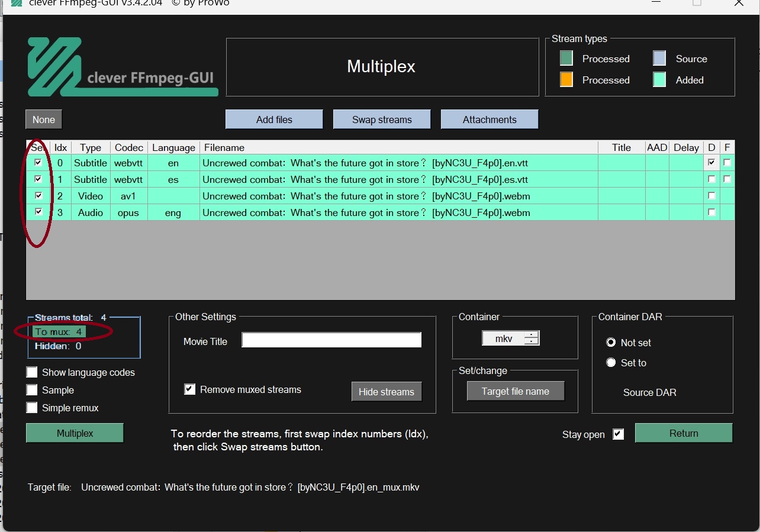Click the Audio type cell
Viewport: 760px width, 532px height.
pos(91,212)
